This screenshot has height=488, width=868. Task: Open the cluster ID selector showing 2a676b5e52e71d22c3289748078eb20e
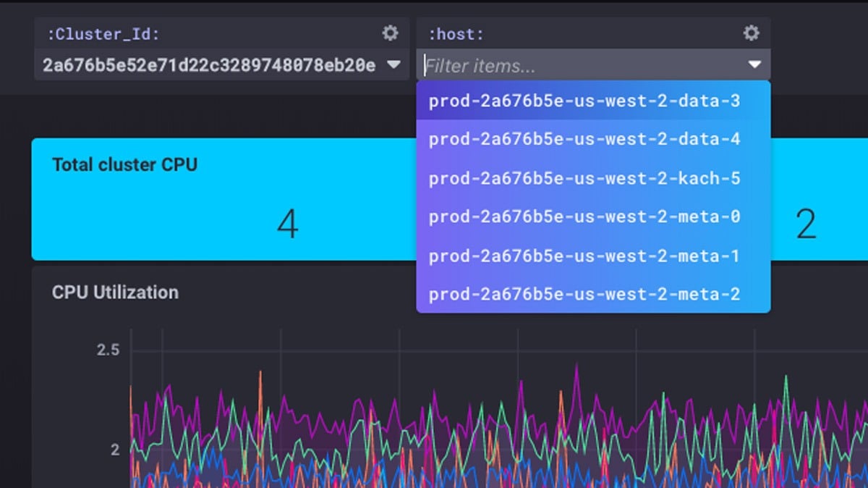point(210,64)
